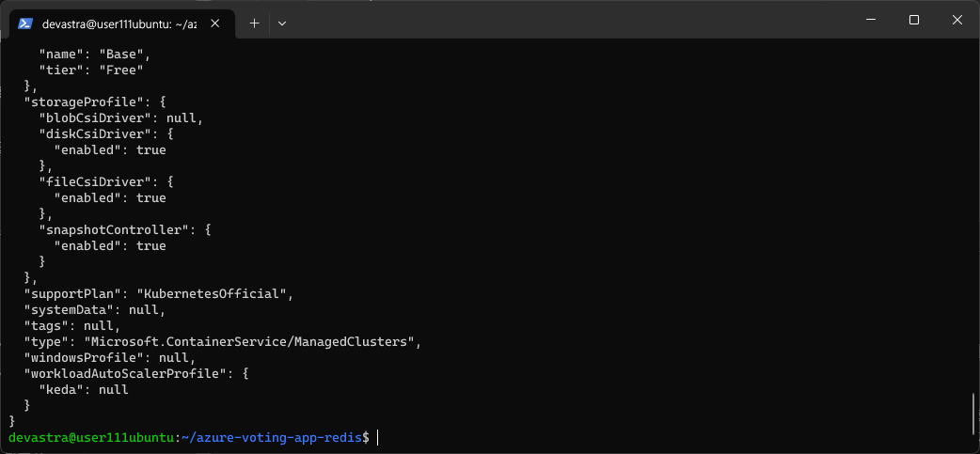Click the "tags": null line

(71, 325)
